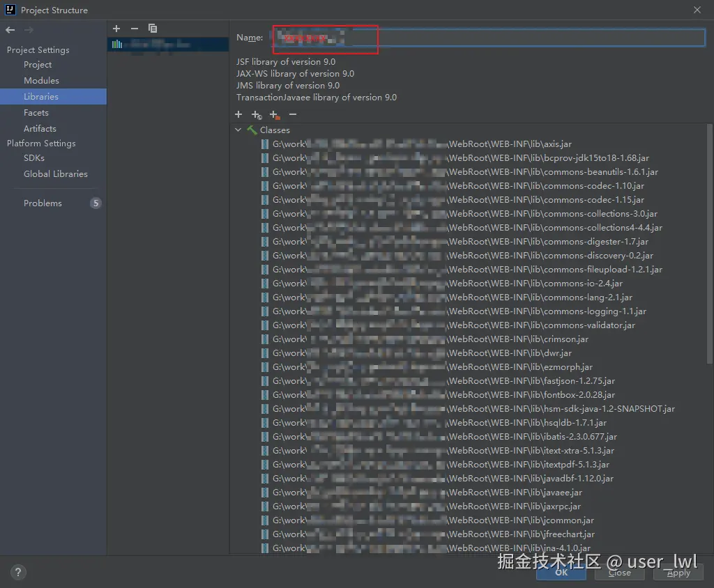Viewport: 714px width, 588px height.
Task: Open Project settings
Action: [x=38, y=65]
